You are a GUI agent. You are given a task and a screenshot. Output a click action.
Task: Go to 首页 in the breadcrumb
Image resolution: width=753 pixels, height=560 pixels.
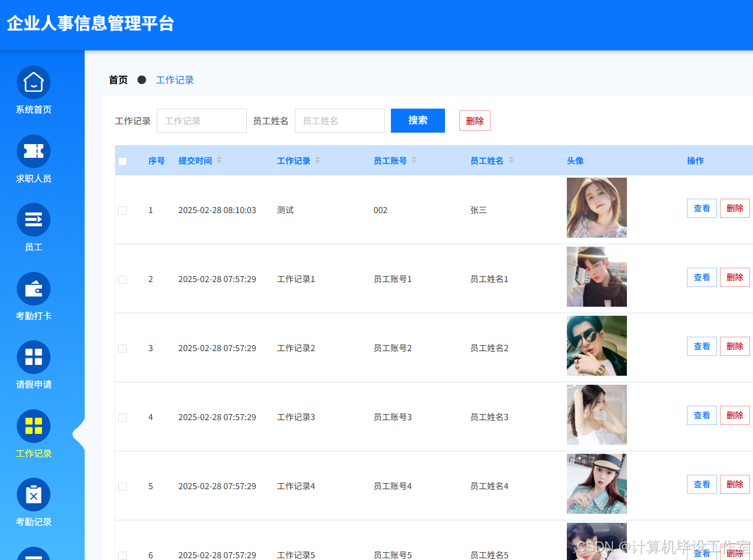click(x=118, y=80)
